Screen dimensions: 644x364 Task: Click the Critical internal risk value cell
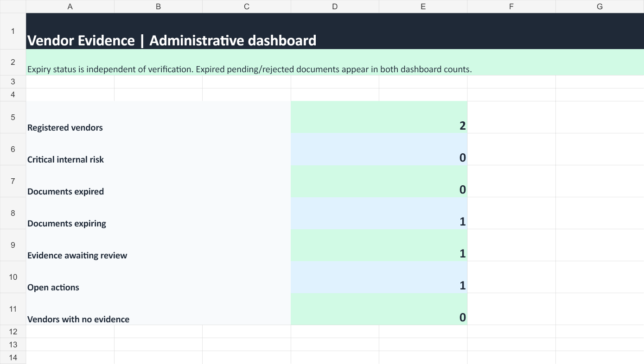379,149
